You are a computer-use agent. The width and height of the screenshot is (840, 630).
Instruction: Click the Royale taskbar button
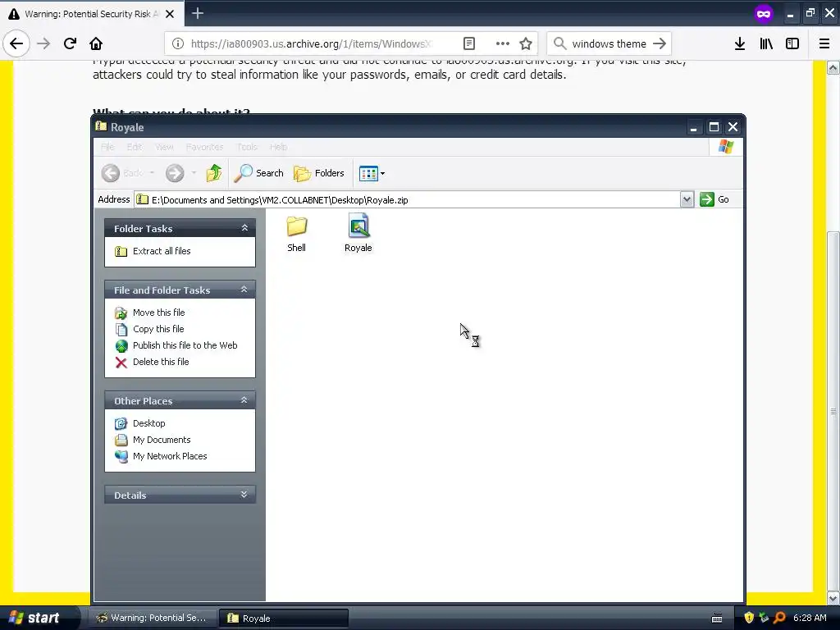[x=283, y=618]
